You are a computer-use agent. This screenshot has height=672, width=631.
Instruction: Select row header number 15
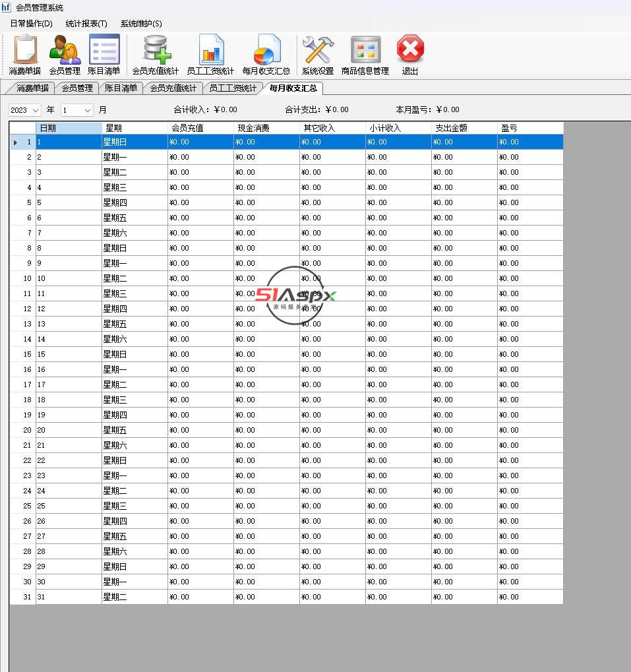coord(22,354)
